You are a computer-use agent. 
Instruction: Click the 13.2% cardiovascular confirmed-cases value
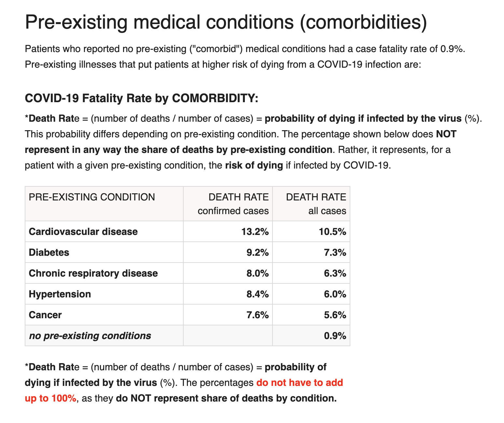[x=255, y=232]
